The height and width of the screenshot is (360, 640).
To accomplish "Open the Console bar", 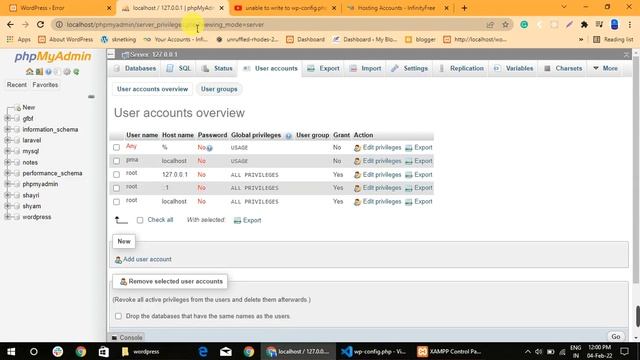I will click(127, 338).
